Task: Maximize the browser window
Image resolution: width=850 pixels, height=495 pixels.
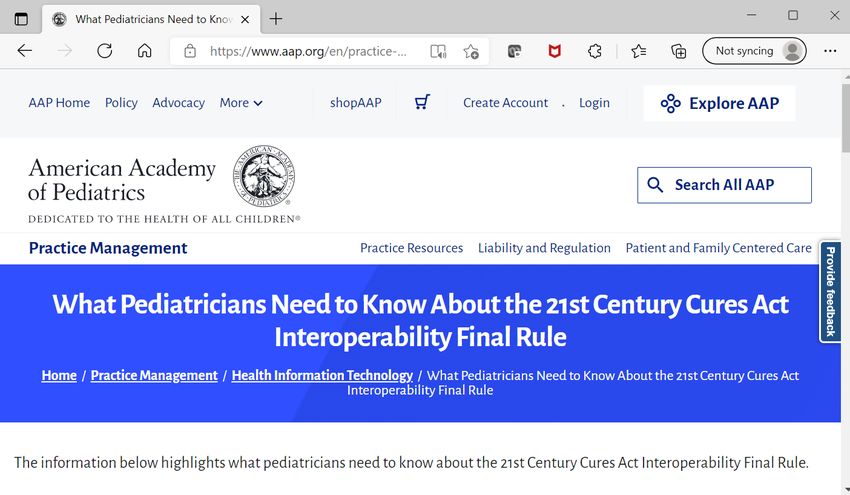Action: pyautogui.click(x=793, y=15)
